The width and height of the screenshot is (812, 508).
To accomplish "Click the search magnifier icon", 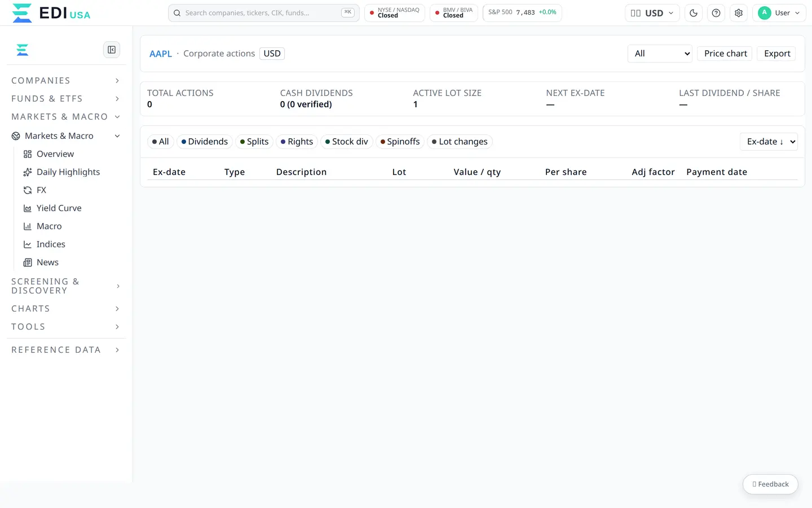I will coord(177,13).
